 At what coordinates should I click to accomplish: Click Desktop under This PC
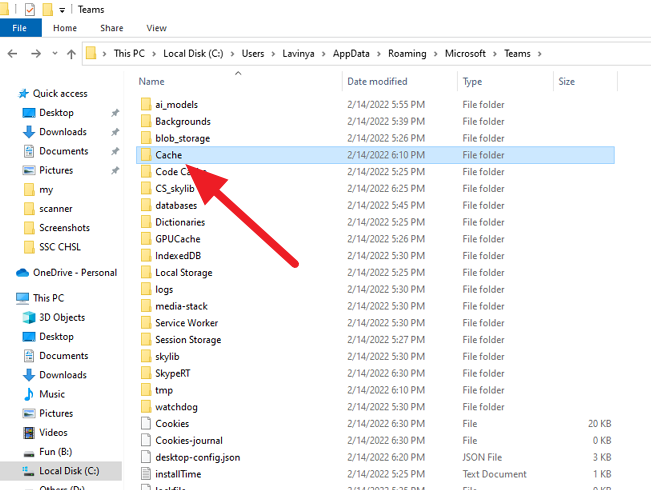click(x=56, y=336)
